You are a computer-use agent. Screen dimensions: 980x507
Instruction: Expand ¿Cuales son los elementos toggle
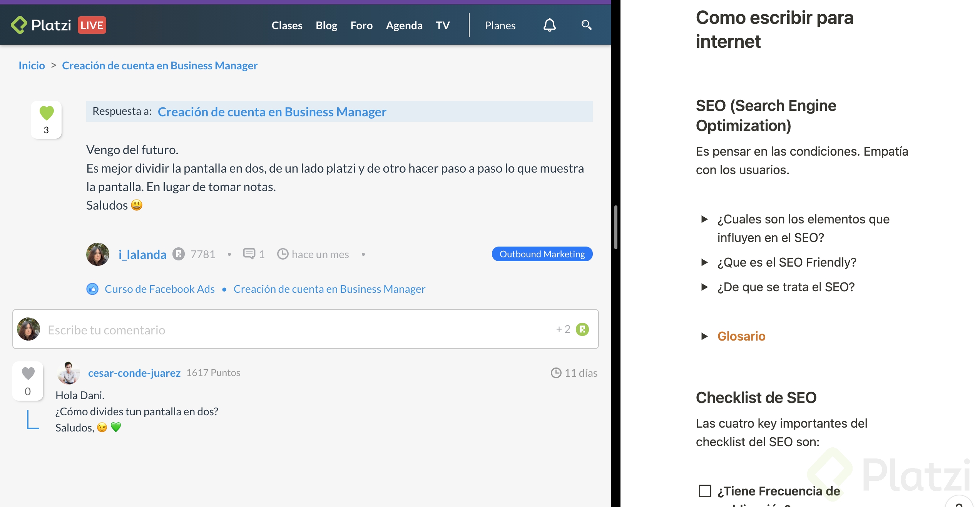704,219
